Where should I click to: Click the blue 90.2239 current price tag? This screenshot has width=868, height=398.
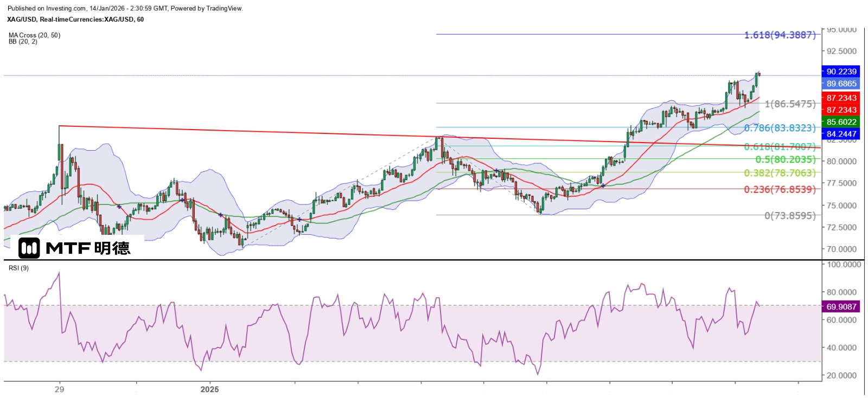coord(840,72)
